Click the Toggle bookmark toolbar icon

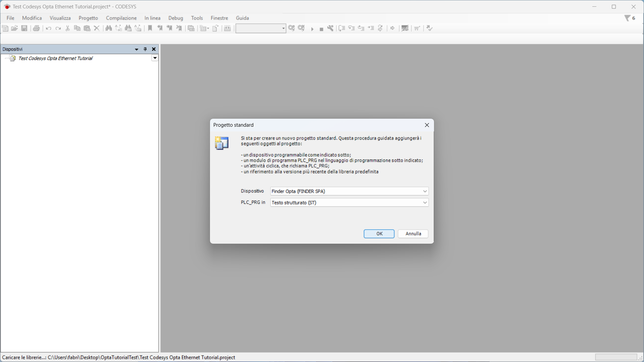tap(150, 28)
